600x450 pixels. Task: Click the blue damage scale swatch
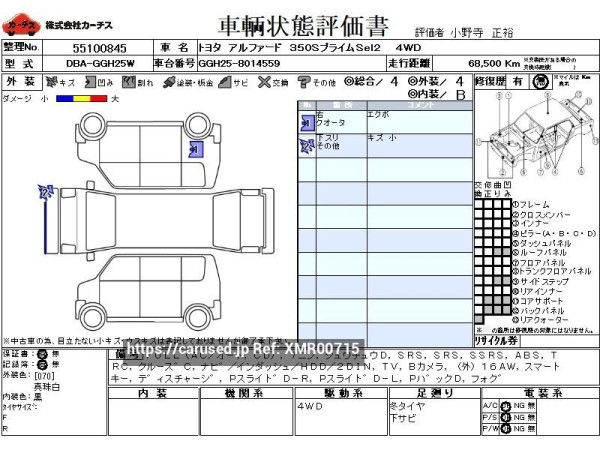64,99
